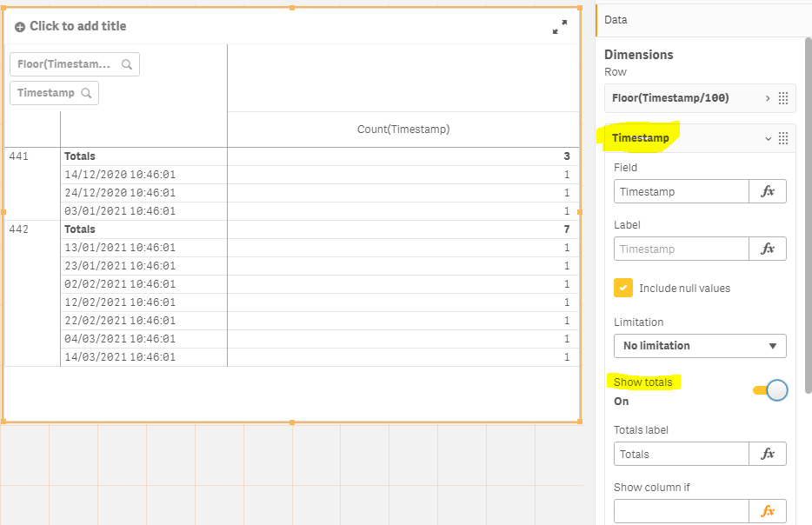The height and width of the screenshot is (525, 812).
Task: Click the properties panel vertical scrollbar
Action: click(808, 209)
